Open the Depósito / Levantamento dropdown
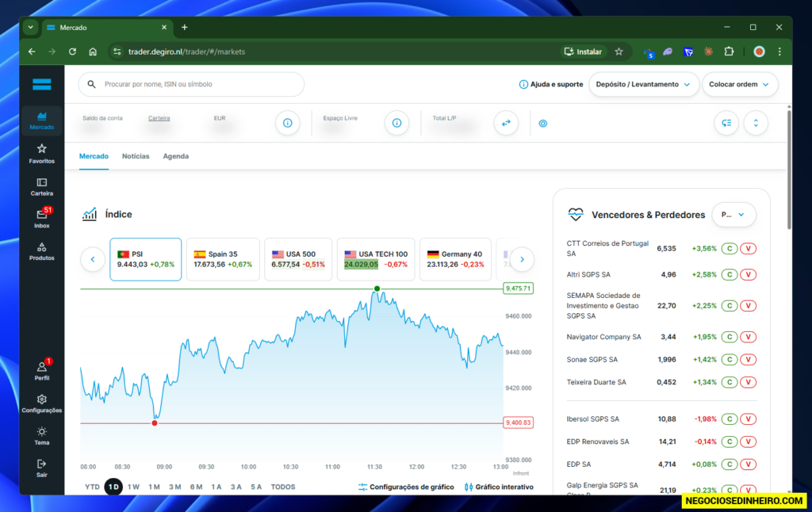This screenshot has width=812, height=512. [x=644, y=84]
